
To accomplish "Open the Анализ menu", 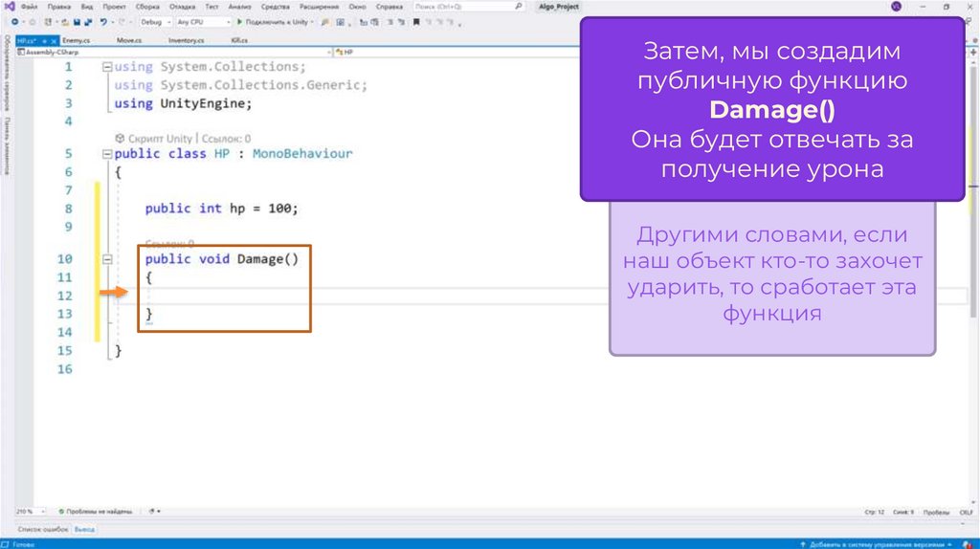I will (239, 7).
